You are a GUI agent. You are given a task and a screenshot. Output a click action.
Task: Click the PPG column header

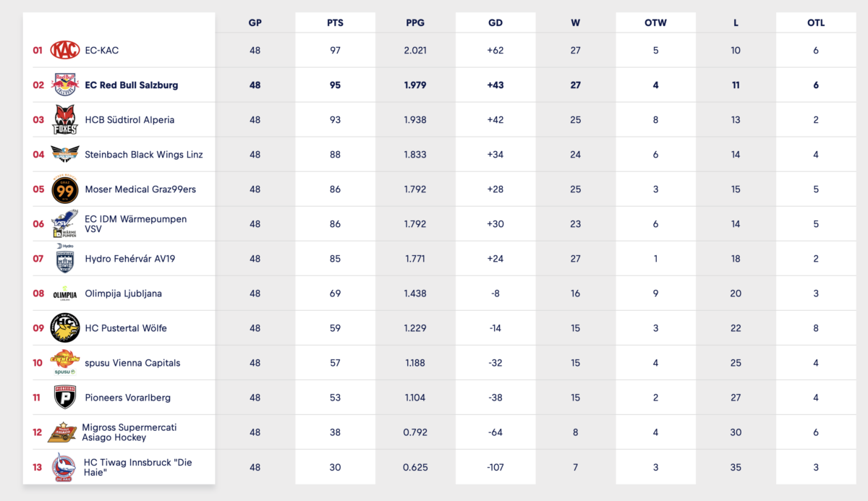click(415, 22)
